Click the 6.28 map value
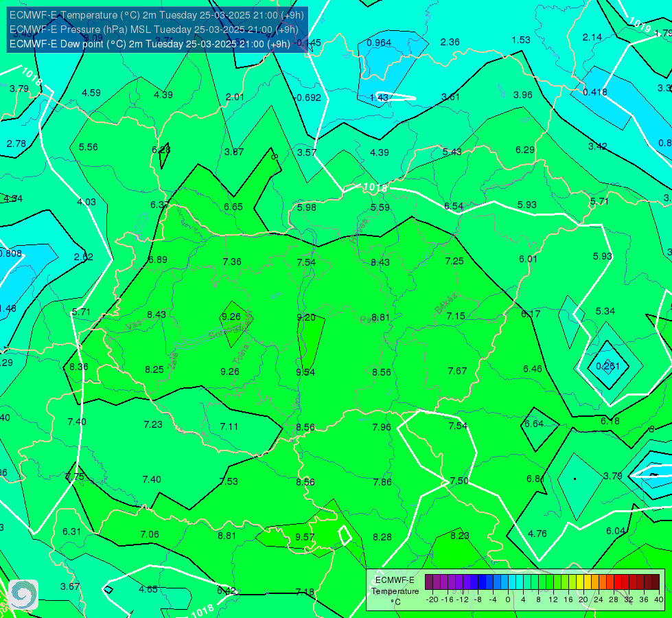Screen dimensions: 672x618 point(161,150)
